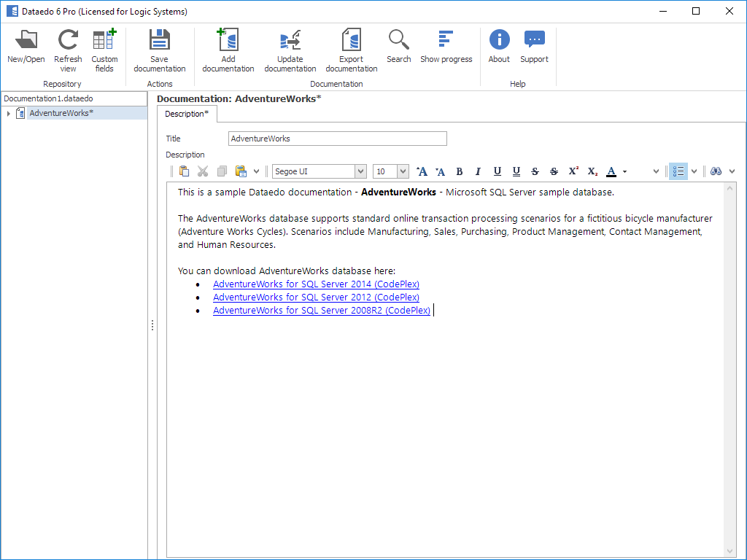Select AdventureWorks in the repository tree
This screenshot has height=560, width=747.
tap(61, 113)
